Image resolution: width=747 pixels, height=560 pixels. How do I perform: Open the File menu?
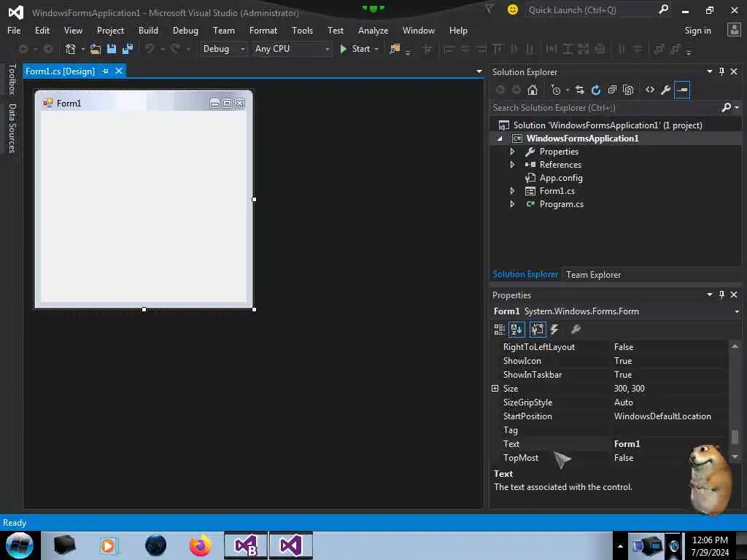[x=14, y=31]
